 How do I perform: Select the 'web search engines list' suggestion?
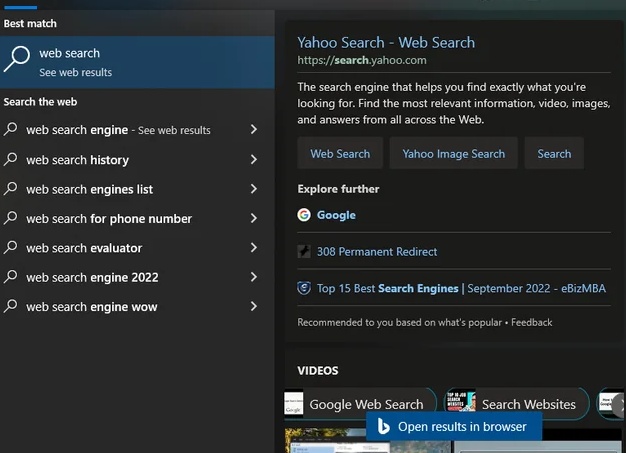pyautogui.click(x=137, y=189)
